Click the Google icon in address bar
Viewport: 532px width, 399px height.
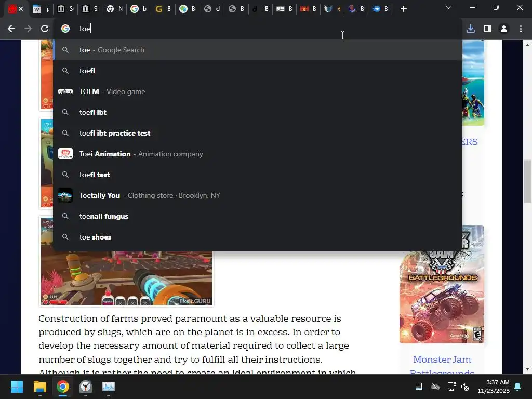[65, 29]
